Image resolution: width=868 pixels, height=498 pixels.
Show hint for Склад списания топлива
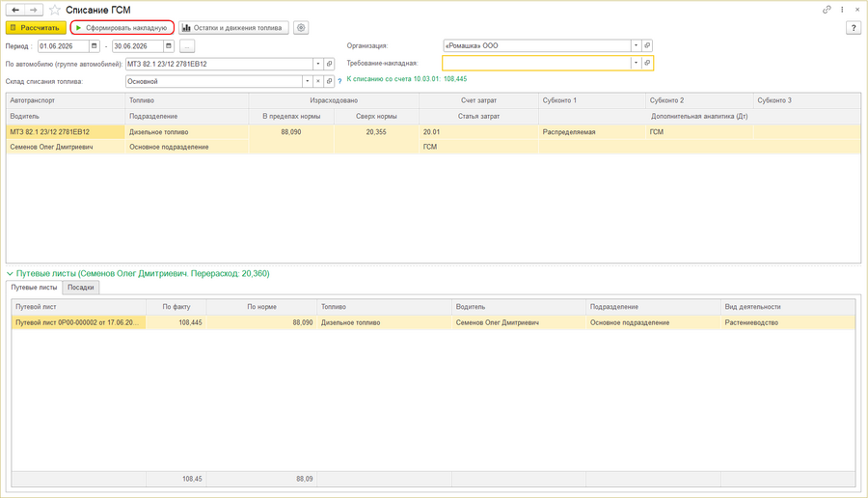[339, 81]
